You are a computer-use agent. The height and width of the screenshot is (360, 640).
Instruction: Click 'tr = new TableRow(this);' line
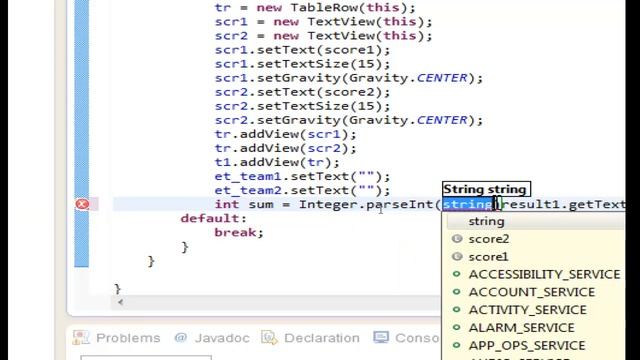(315, 8)
